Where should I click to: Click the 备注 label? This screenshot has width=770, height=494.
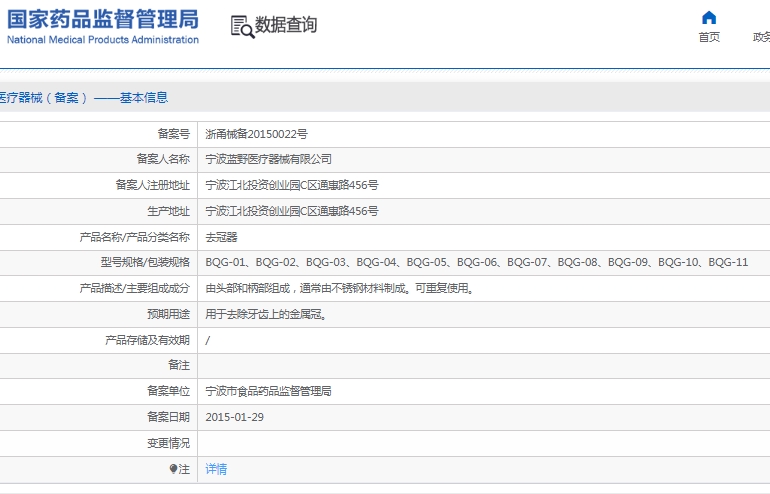179,365
